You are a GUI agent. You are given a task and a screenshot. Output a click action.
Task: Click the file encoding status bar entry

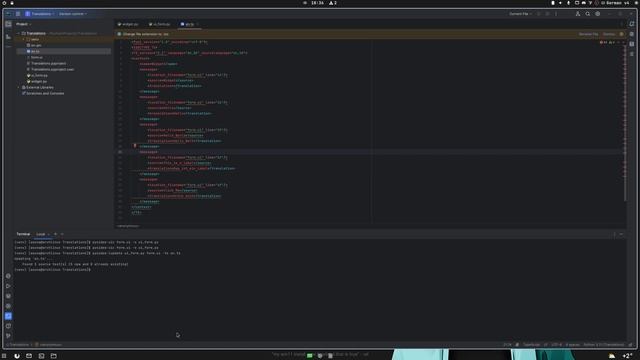point(557,345)
